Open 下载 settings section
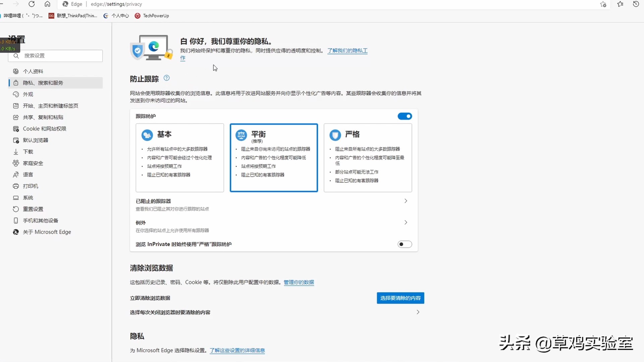644x362 pixels. click(55, 152)
